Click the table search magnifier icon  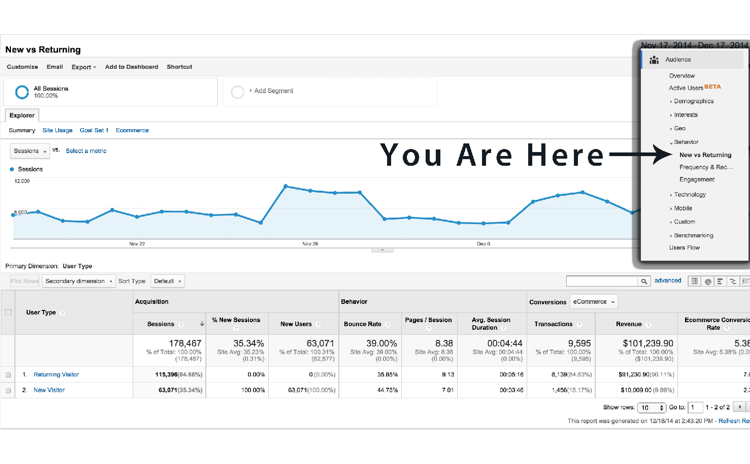coord(644,281)
